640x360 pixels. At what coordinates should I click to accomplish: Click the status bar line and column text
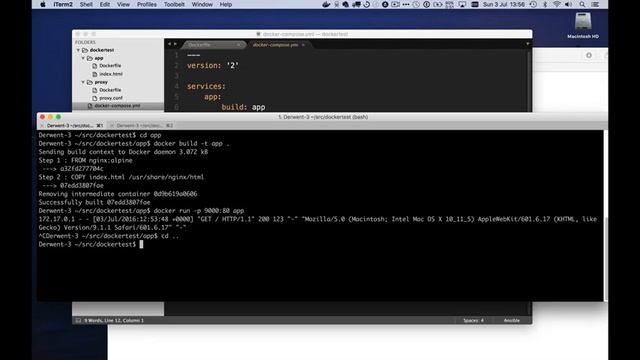(x=114, y=320)
